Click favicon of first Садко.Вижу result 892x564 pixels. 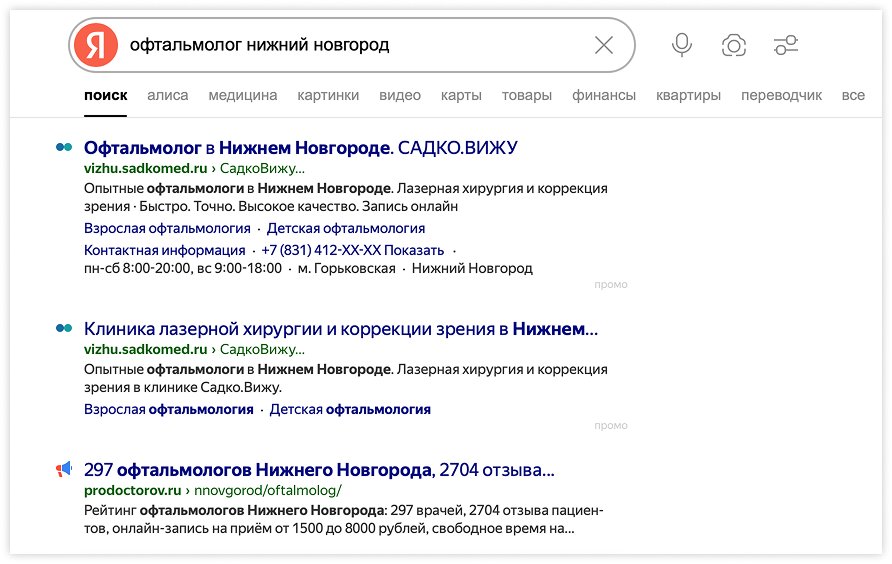point(64,147)
